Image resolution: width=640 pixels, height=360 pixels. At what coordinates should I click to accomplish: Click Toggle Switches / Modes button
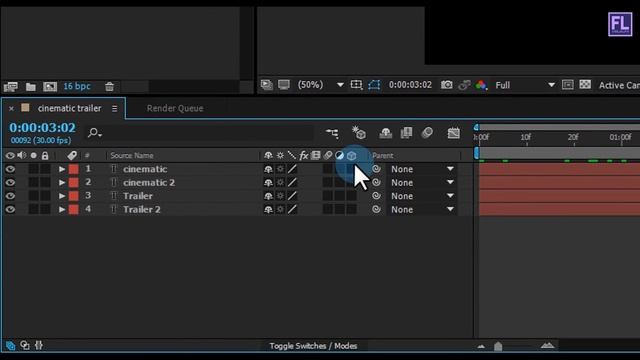pos(313,346)
